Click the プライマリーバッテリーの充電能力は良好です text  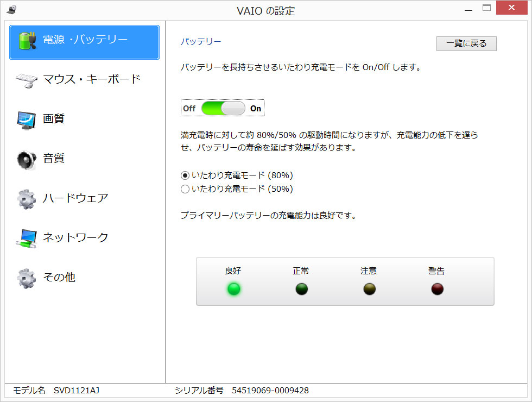(268, 215)
